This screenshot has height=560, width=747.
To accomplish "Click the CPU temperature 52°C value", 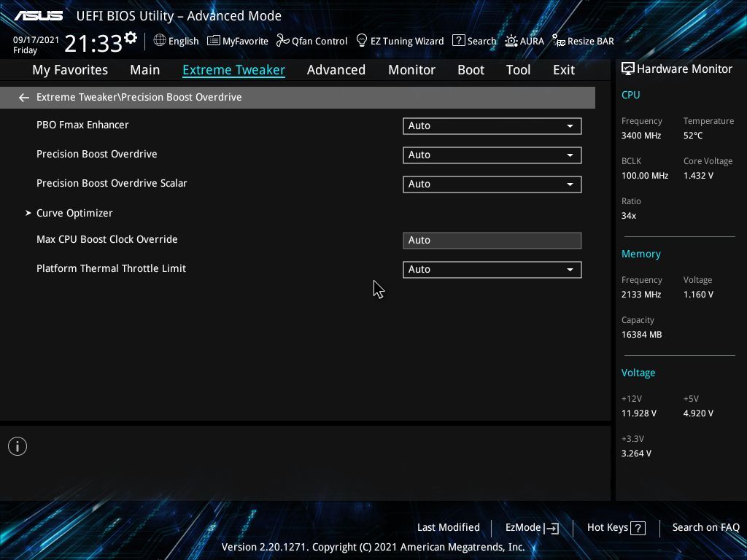I will click(x=693, y=136).
